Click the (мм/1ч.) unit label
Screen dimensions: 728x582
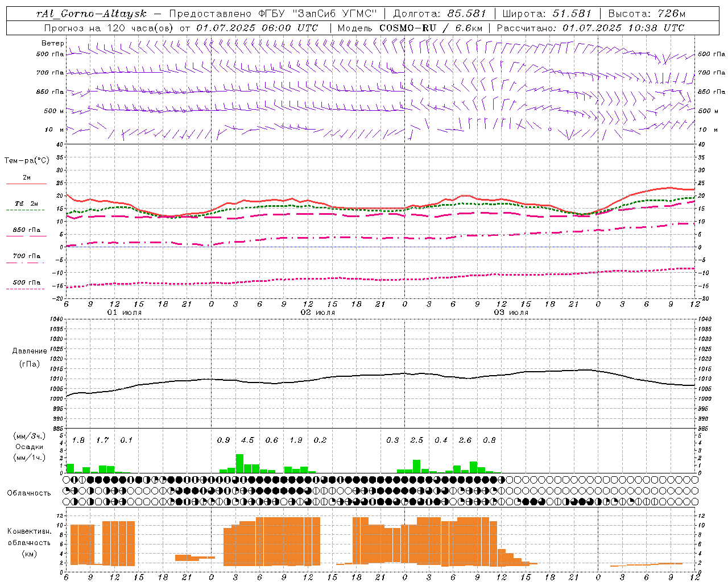click(x=29, y=458)
